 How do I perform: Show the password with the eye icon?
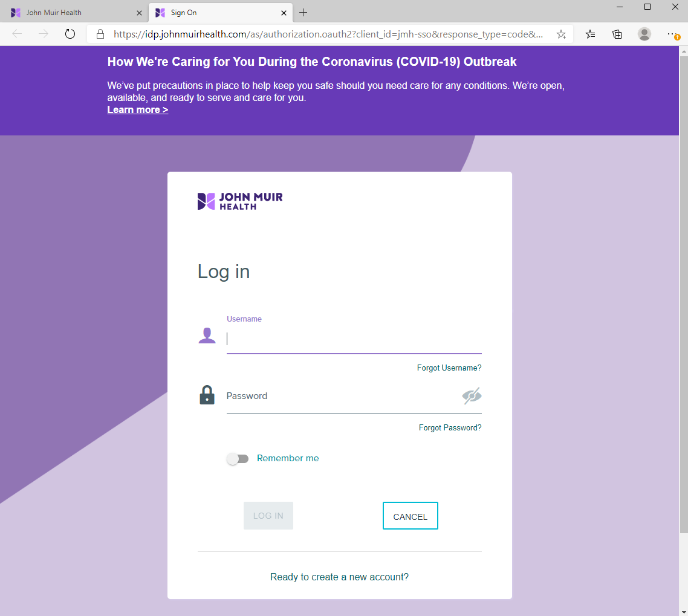[471, 396]
